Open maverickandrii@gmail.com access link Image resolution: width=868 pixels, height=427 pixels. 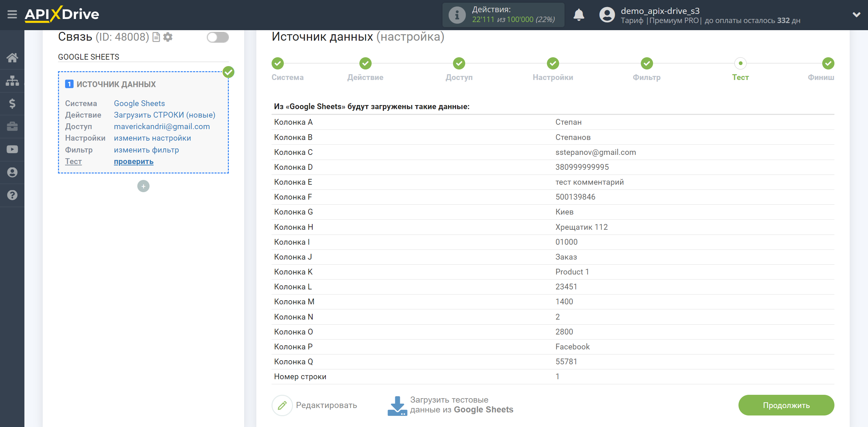coord(162,126)
